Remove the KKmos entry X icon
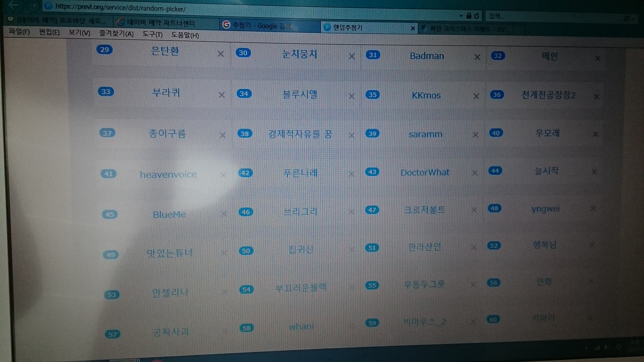 click(x=476, y=96)
